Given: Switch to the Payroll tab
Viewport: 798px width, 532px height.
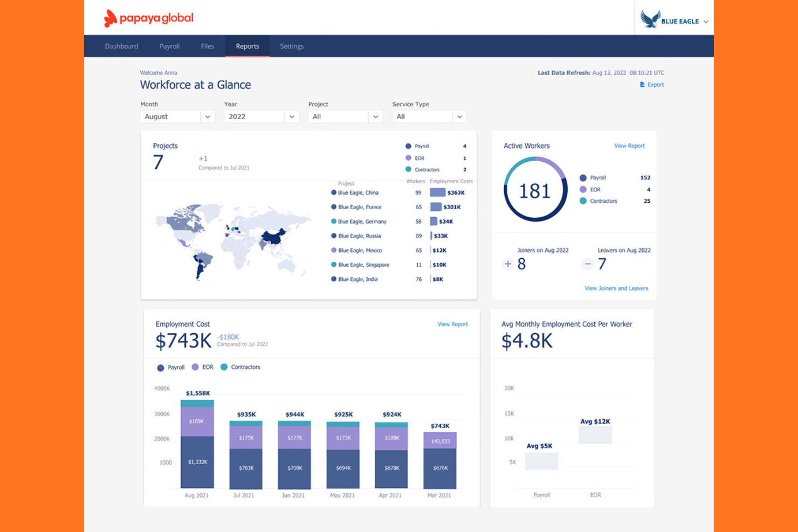Looking at the screenshot, I should coord(169,46).
